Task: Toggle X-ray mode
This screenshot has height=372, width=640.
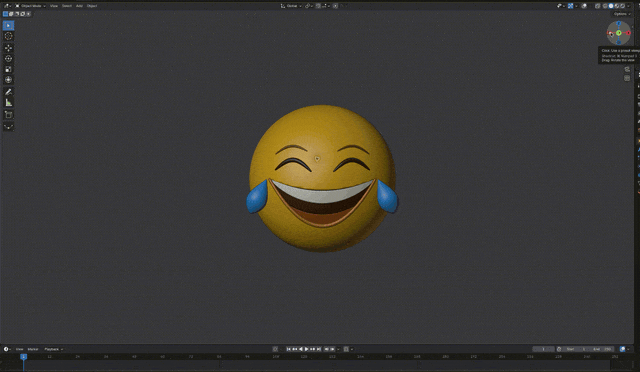Action: pos(598,6)
